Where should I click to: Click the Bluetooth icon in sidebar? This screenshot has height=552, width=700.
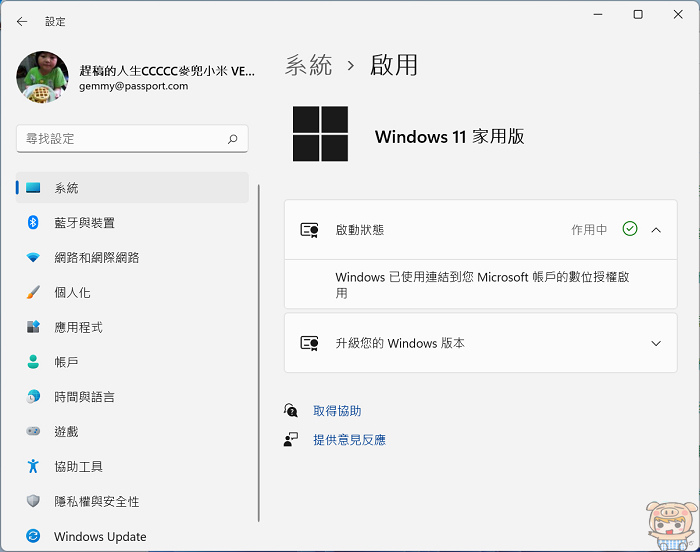(33, 222)
